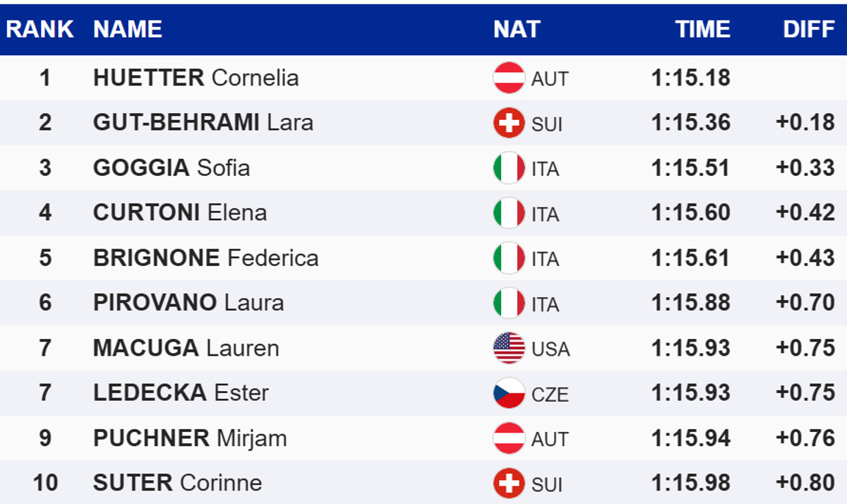Click the DIFF column header
The height and width of the screenshot is (504, 847).
pyautogui.click(x=809, y=29)
